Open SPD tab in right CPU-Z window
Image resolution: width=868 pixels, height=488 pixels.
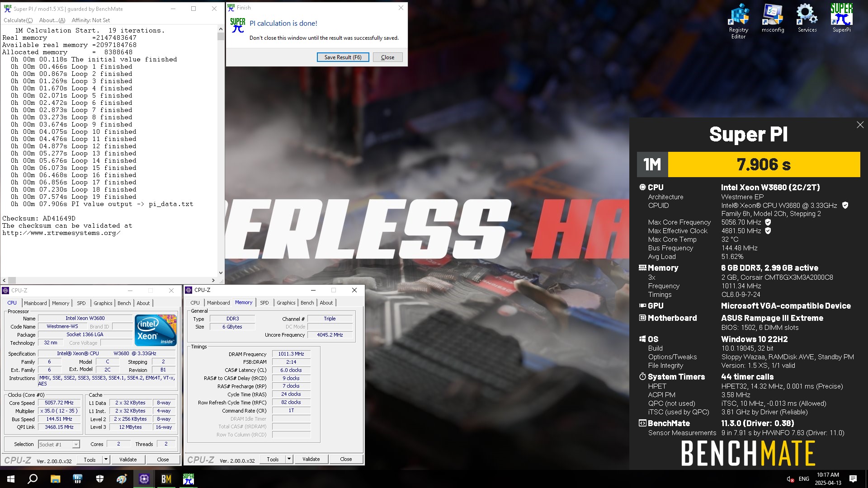(x=264, y=303)
